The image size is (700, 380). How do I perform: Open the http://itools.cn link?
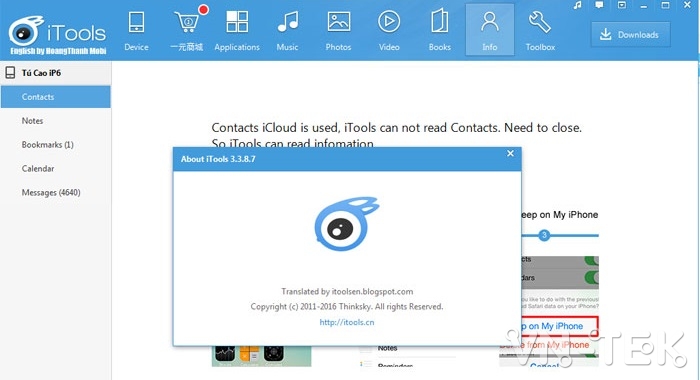[x=347, y=322]
